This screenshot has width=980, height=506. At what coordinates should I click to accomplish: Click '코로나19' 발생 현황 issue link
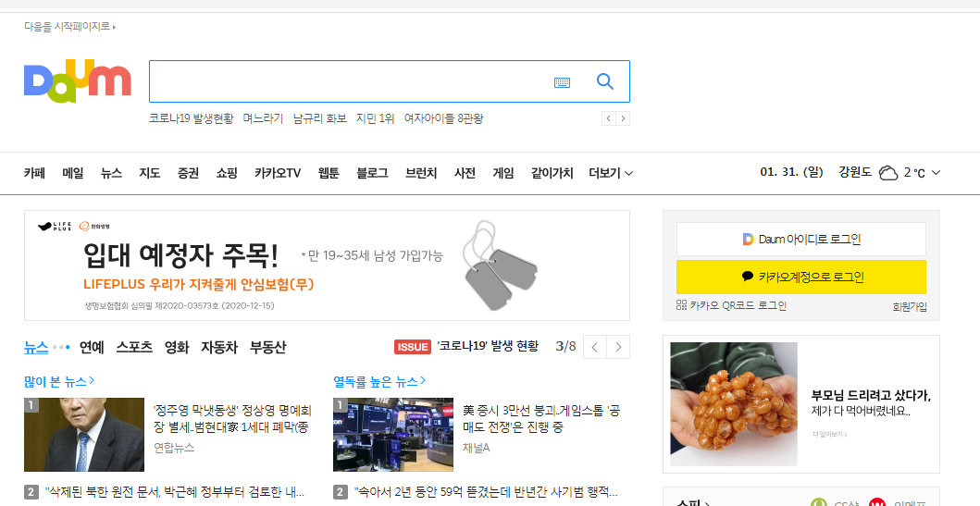coord(488,346)
